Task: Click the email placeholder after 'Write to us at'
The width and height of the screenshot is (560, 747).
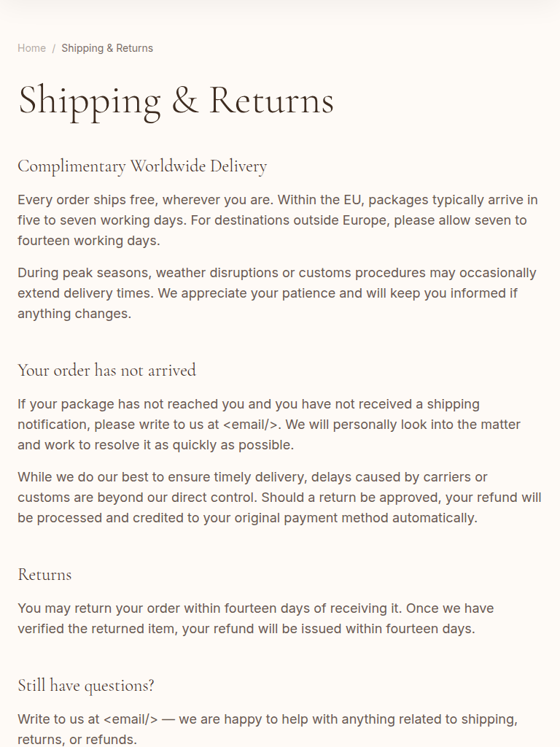Action: click(x=131, y=719)
